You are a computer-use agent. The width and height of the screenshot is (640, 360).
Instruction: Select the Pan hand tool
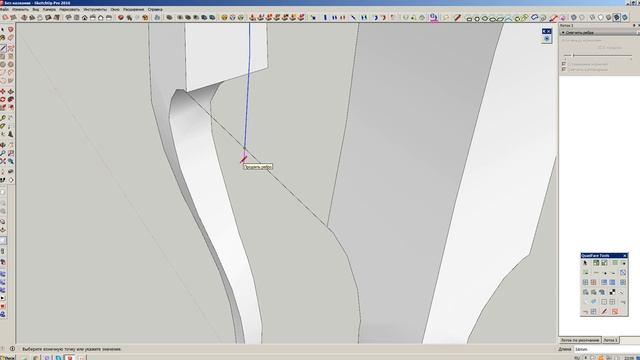pos(11,145)
